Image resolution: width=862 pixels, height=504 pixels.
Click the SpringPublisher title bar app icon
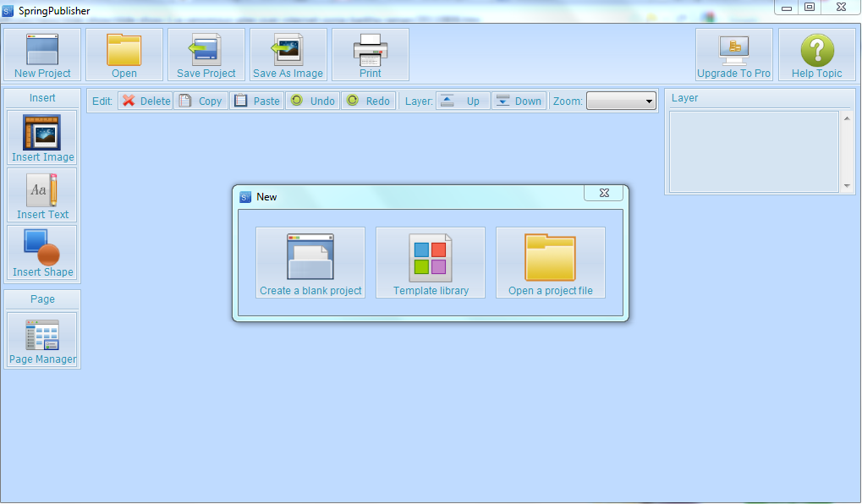[8, 10]
